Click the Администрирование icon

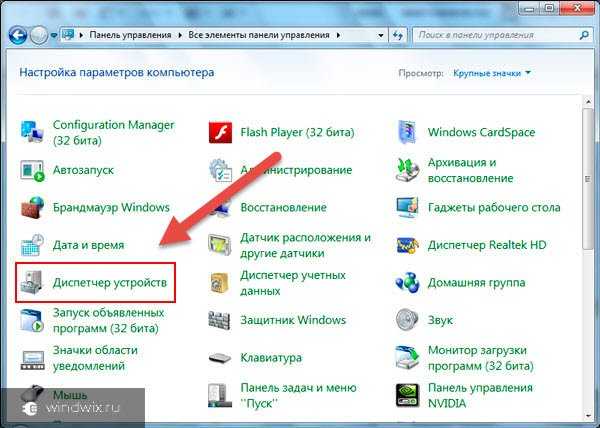coord(220,170)
